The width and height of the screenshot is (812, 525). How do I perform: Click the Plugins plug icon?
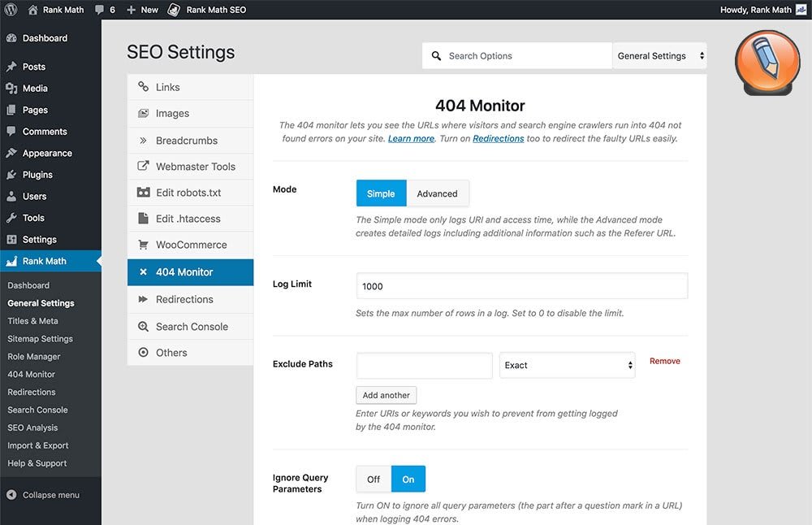(11, 175)
